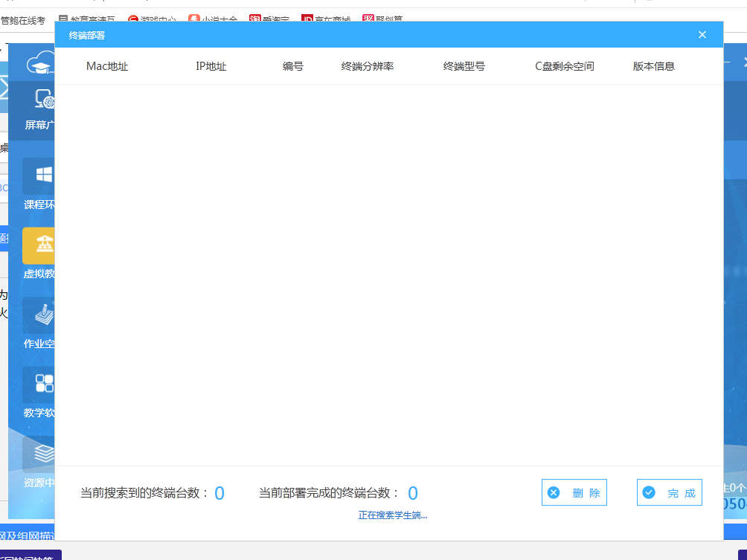The width and height of the screenshot is (747, 560).
Task: Open the teaching software grid icon
Action: point(39,384)
